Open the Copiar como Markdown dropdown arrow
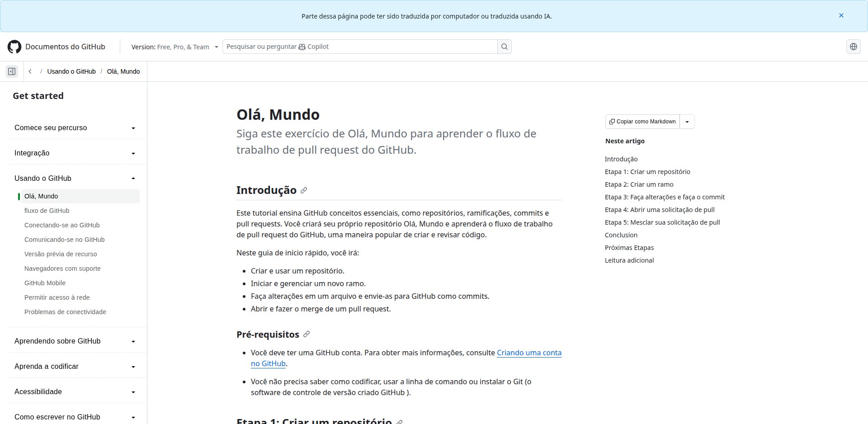The image size is (868, 424). (687, 122)
